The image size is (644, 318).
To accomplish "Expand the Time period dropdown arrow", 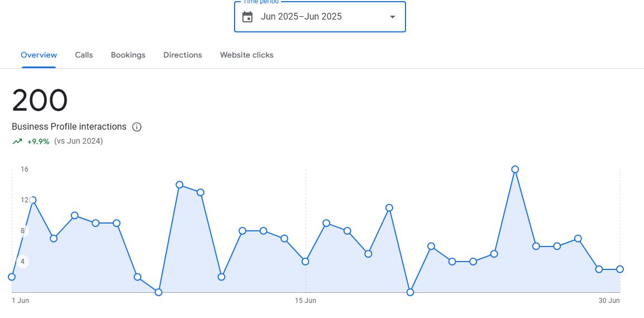I will 392,17.
